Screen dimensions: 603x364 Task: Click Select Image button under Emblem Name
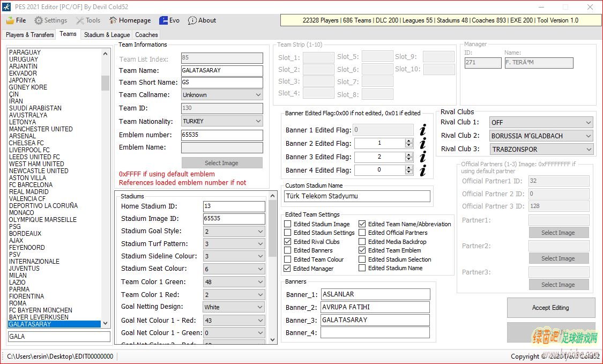222,163
